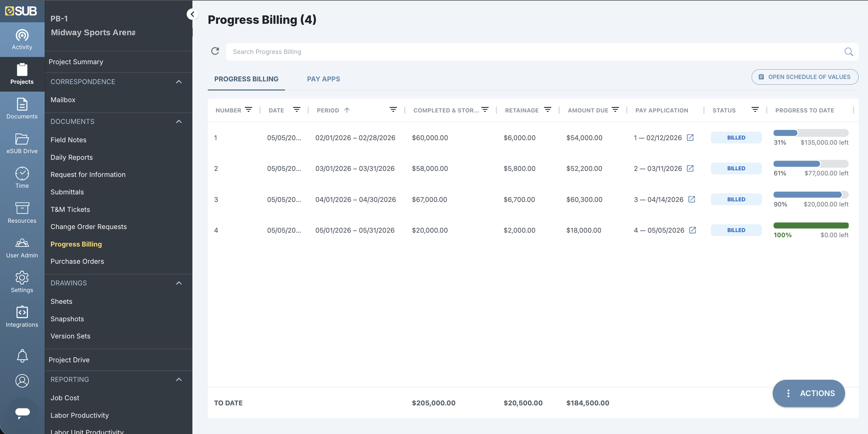
Task: Open notifications bell
Action: pos(22,356)
